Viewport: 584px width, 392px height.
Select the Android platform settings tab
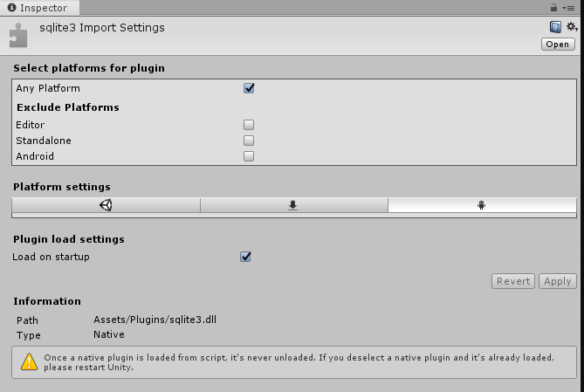click(481, 205)
